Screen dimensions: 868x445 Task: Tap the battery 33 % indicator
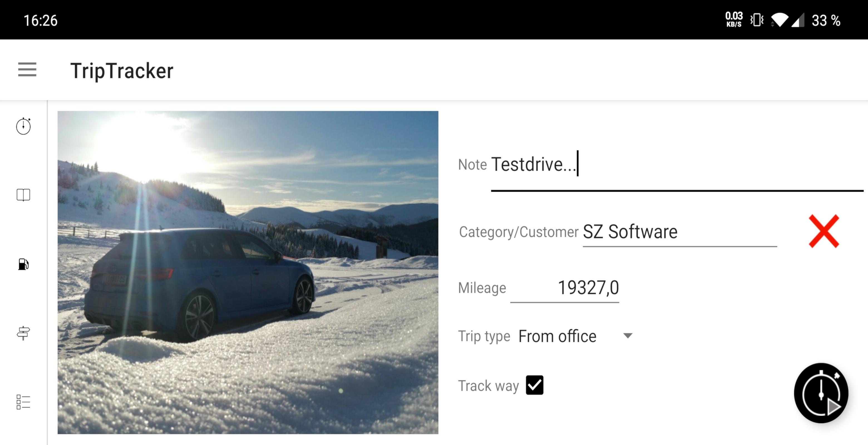[826, 21]
